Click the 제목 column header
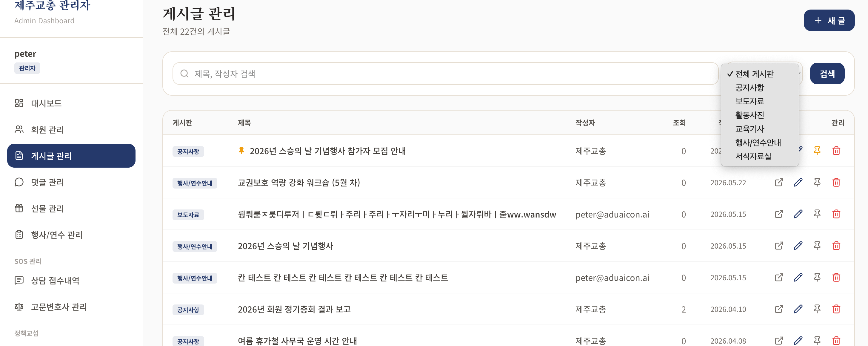868x346 pixels. (x=244, y=123)
